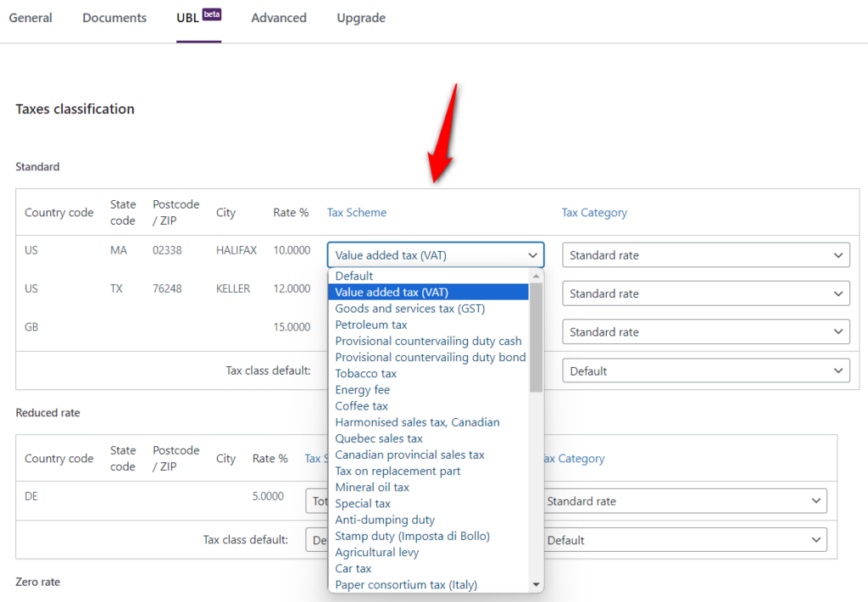Choose Harmonised sales tax, Canadian

(417, 421)
